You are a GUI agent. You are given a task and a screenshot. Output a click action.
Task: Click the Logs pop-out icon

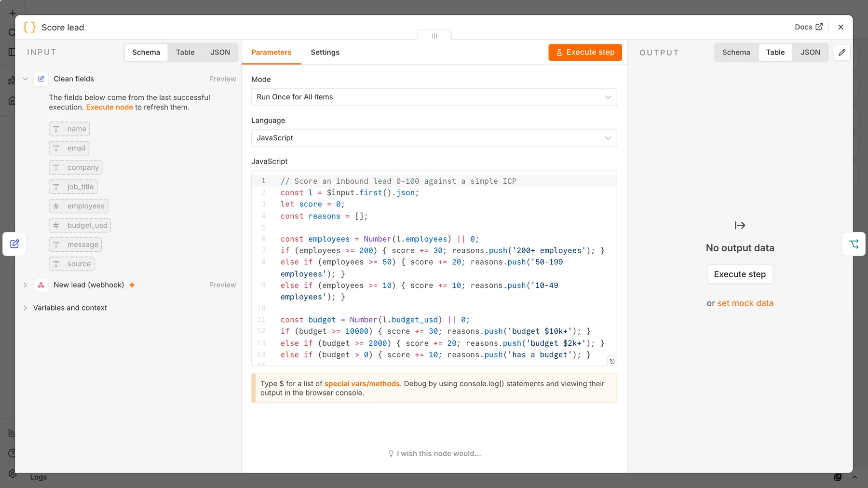[838, 477]
